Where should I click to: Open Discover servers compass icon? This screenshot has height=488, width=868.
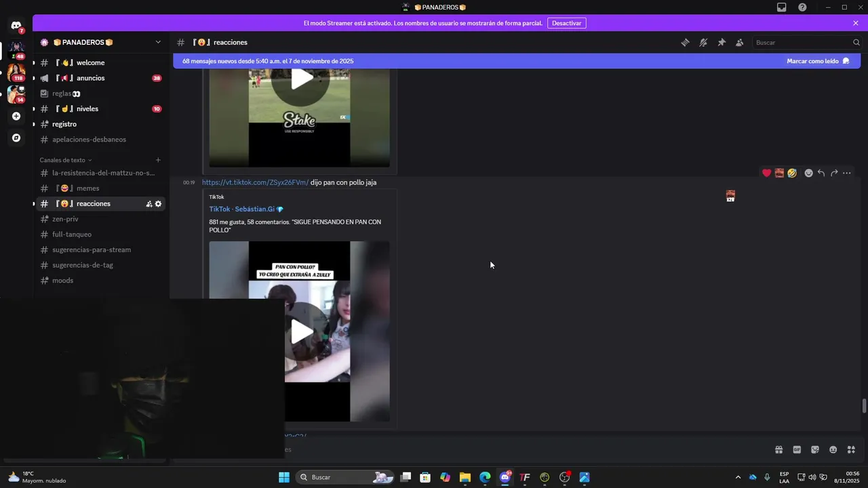(16, 138)
